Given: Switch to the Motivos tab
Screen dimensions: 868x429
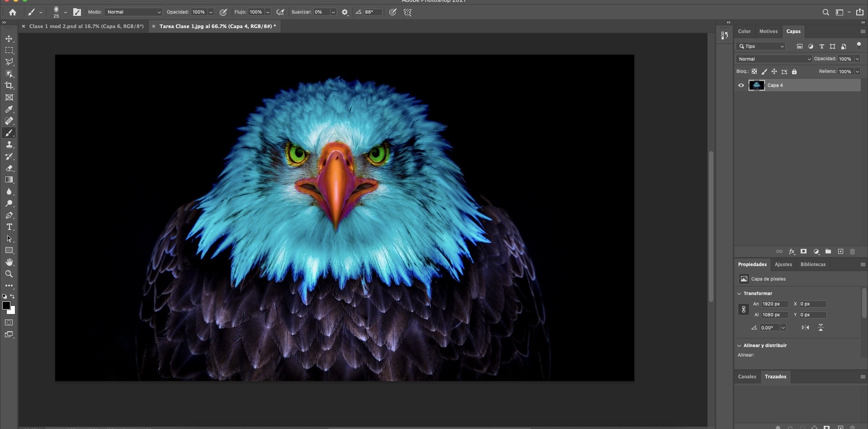Looking at the screenshot, I should (x=768, y=31).
